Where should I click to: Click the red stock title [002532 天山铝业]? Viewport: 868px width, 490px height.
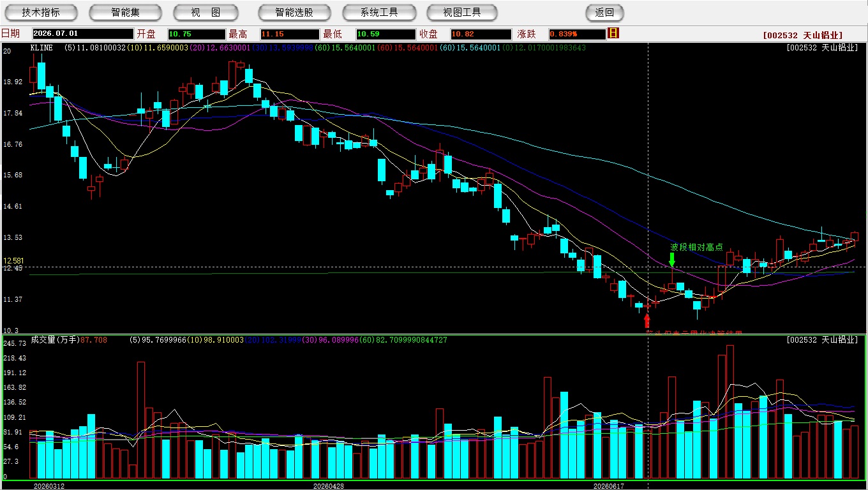click(x=803, y=36)
